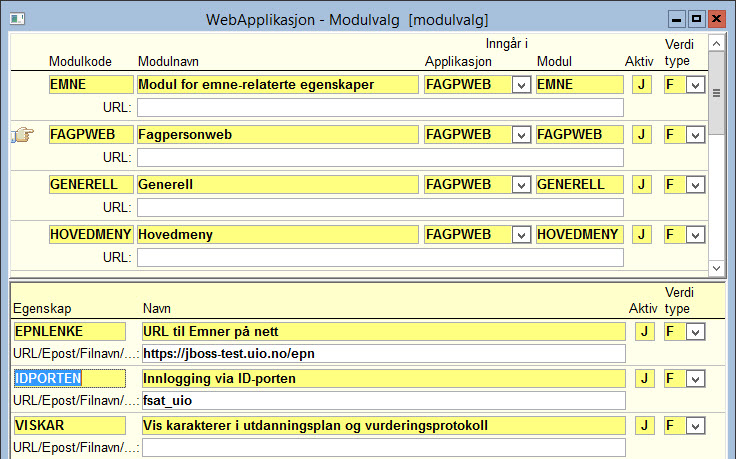Click the 'Innlogging via ID-porten' name field

[383, 378]
